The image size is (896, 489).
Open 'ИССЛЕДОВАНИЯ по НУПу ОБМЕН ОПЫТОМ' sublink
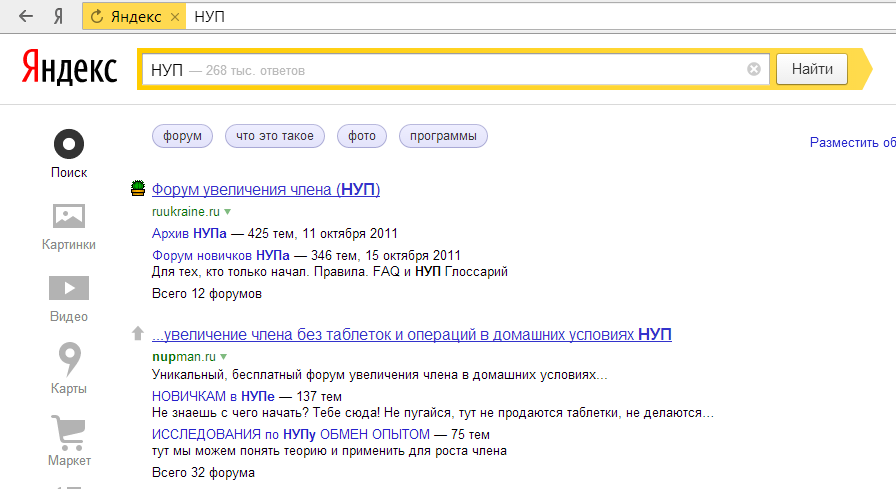point(291,435)
